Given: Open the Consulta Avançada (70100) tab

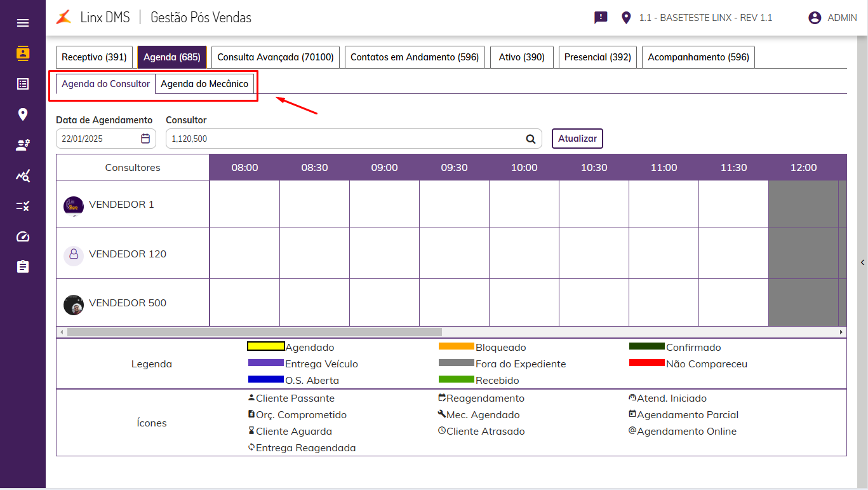Looking at the screenshot, I should [x=276, y=57].
